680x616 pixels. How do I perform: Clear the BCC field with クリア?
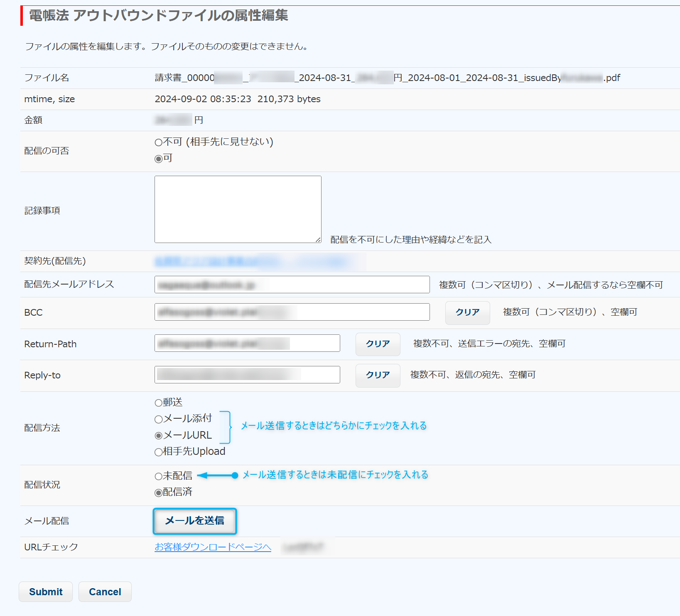tap(467, 312)
